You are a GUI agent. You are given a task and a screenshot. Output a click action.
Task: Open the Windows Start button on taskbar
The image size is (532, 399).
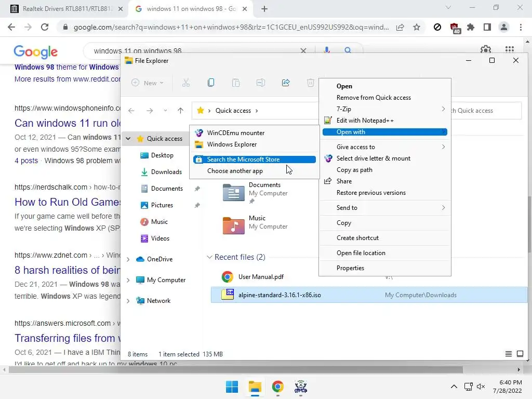(232, 387)
